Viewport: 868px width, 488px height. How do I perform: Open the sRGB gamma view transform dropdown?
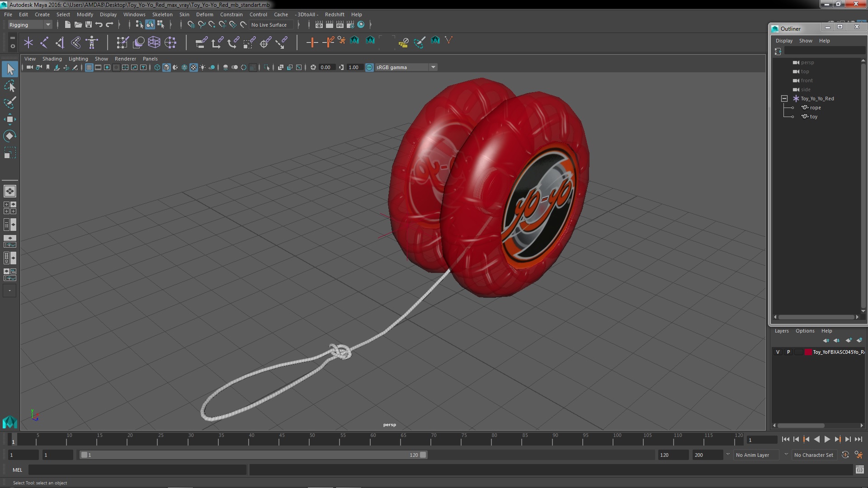[x=433, y=67]
